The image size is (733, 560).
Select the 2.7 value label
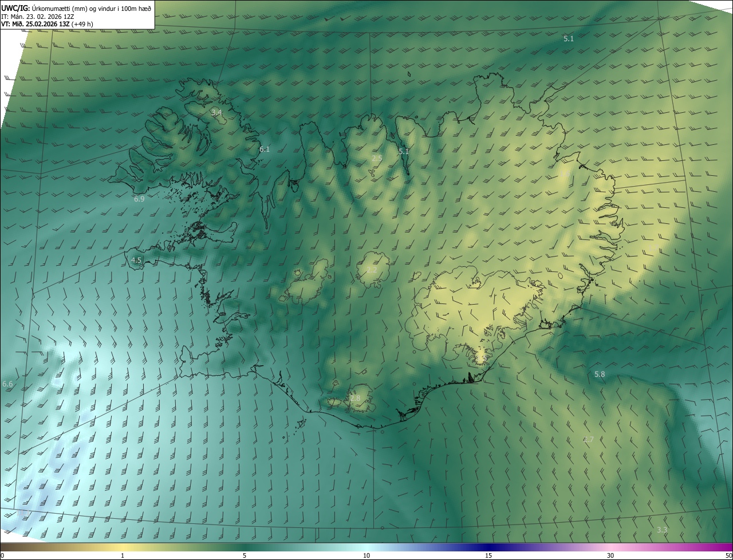(589, 439)
